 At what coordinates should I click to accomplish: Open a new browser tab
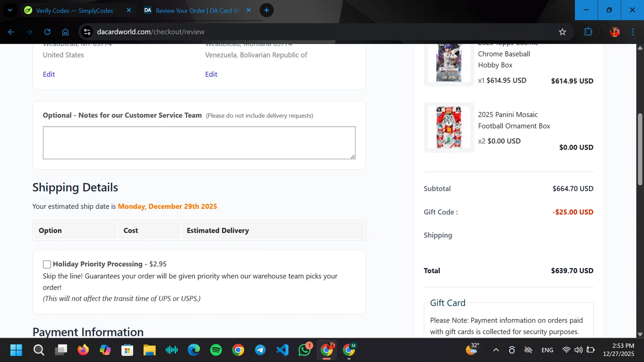click(267, 10)
